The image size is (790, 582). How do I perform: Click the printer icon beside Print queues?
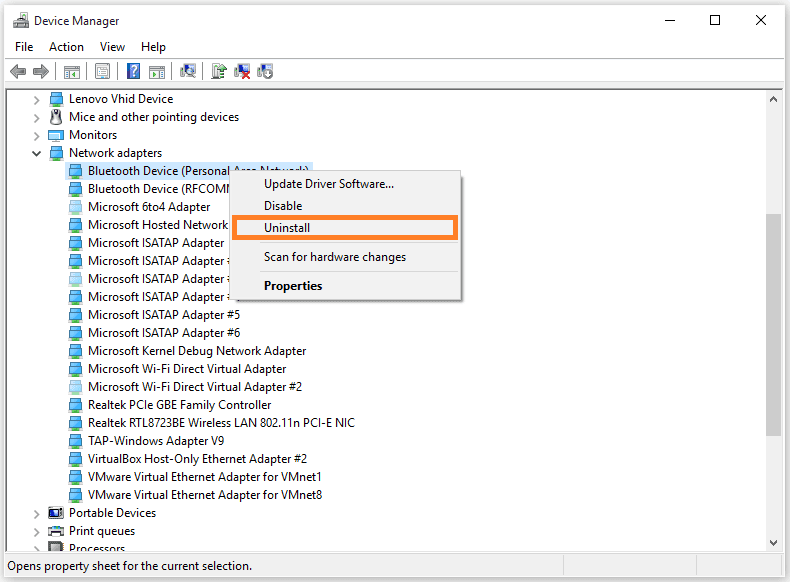tap(56, 531)
